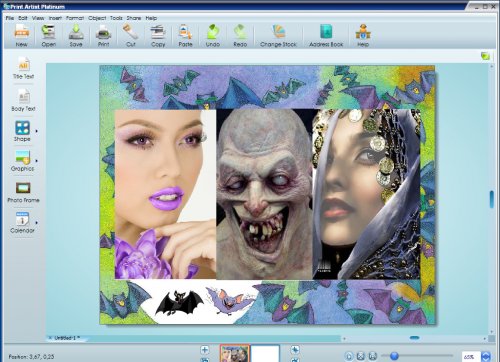Screen dimensions: 500x362
Task: Click the page navigation icon right of the thumbnails
Action: click(x=295, y=350)
